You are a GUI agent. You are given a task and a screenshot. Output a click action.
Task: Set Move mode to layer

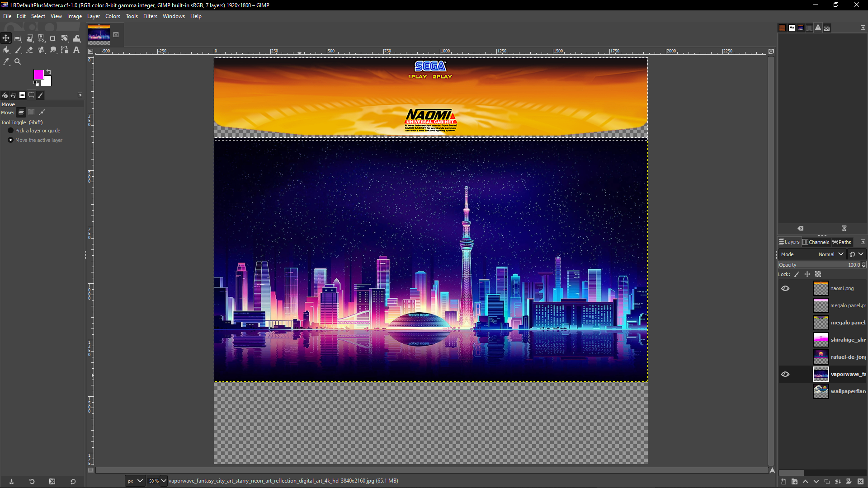pos(21,113)
